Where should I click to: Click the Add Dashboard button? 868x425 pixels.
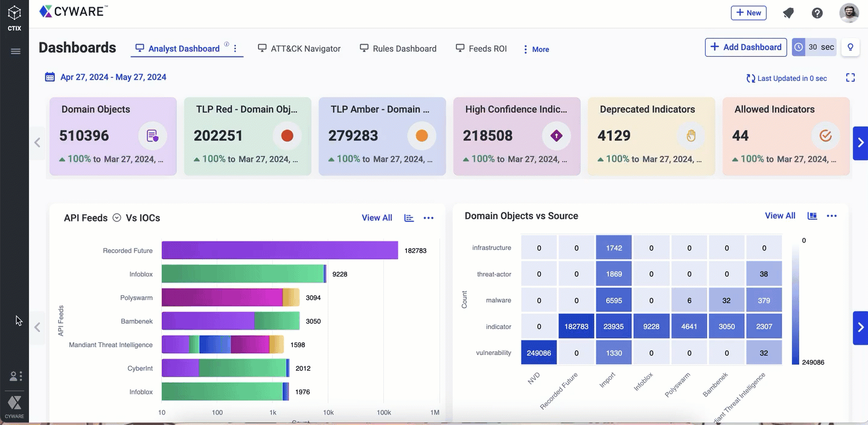point(745,47)
